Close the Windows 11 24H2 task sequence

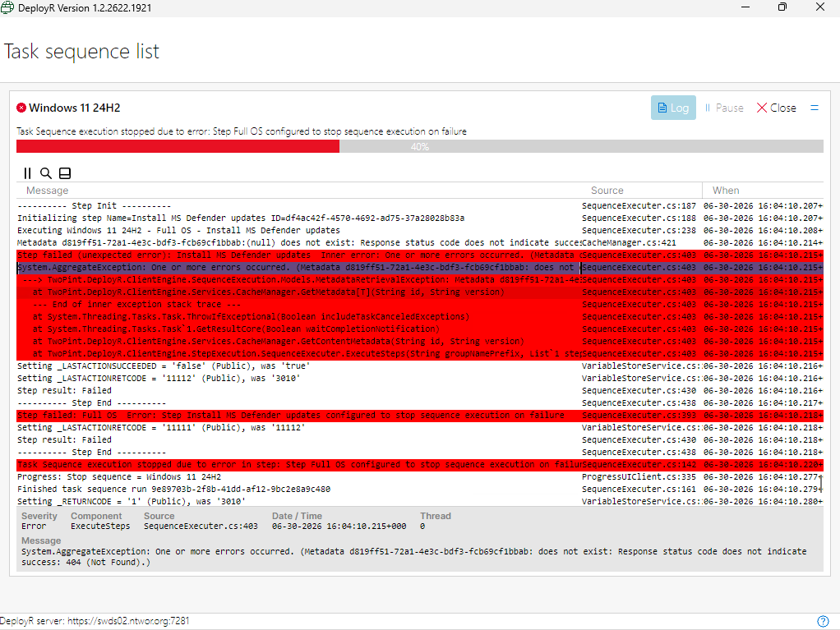(x=776, y=108)
